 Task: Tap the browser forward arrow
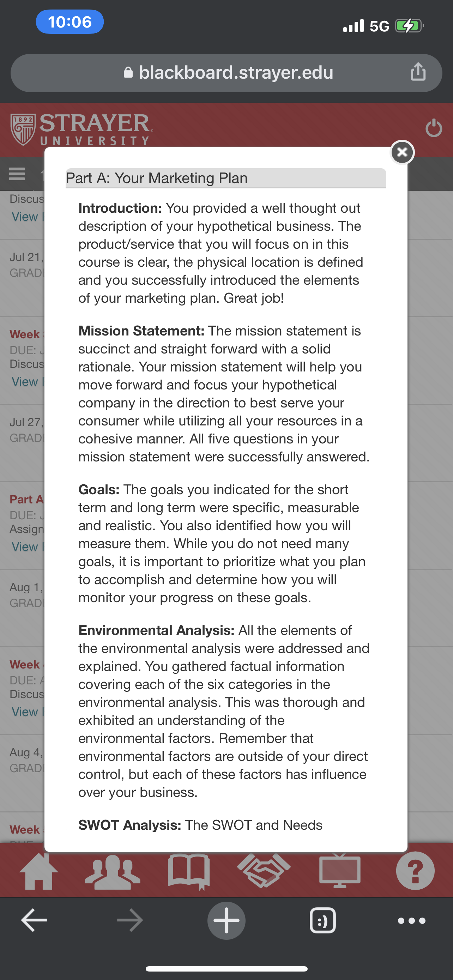(130, 921)
